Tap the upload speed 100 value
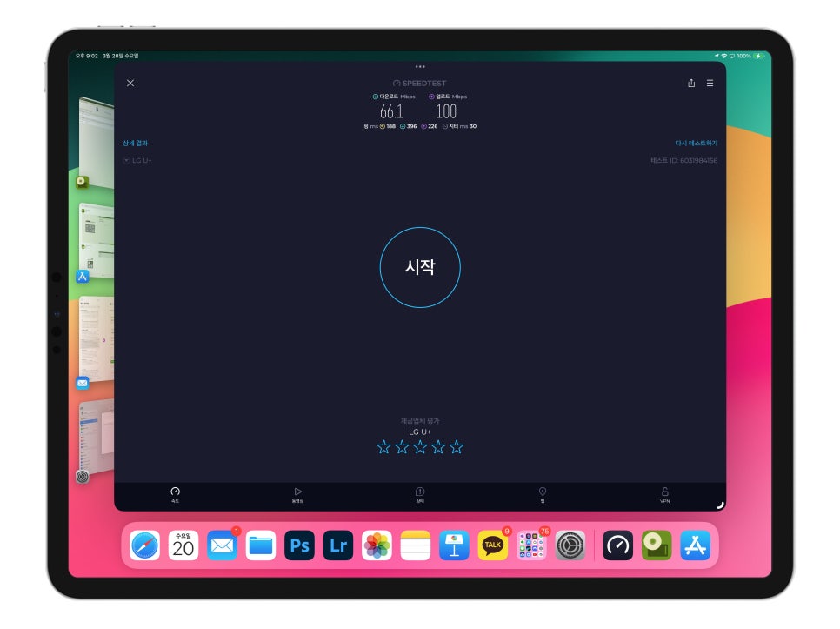This screenshot has width=840, height=629. (446, 111)
